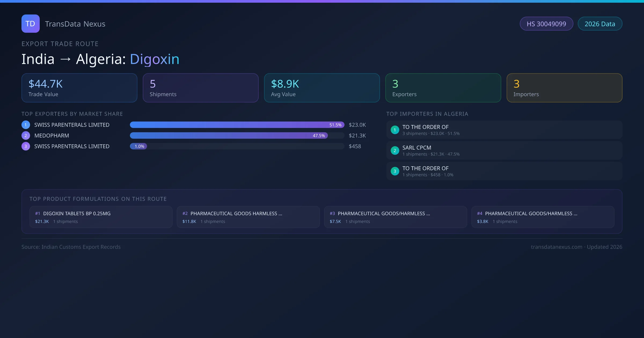This screenshot has width=644, height=338.
Task: Click the 51.5% market share bar
Action: [237, 125]
